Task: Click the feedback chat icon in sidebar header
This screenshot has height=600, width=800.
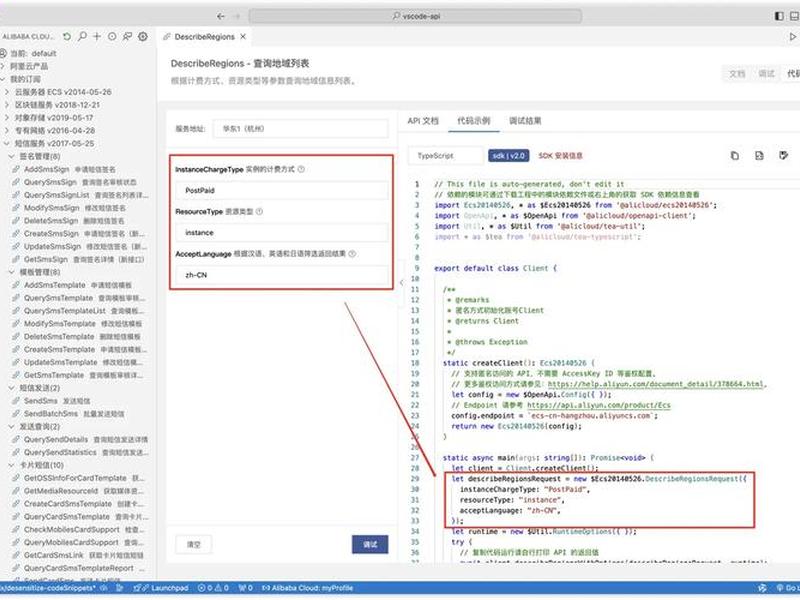Action: 128,37
